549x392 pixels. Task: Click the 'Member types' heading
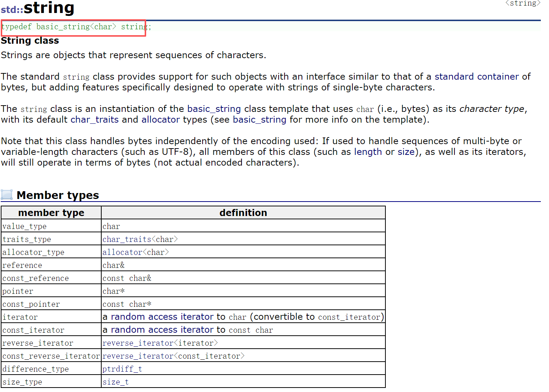point(58,195)
